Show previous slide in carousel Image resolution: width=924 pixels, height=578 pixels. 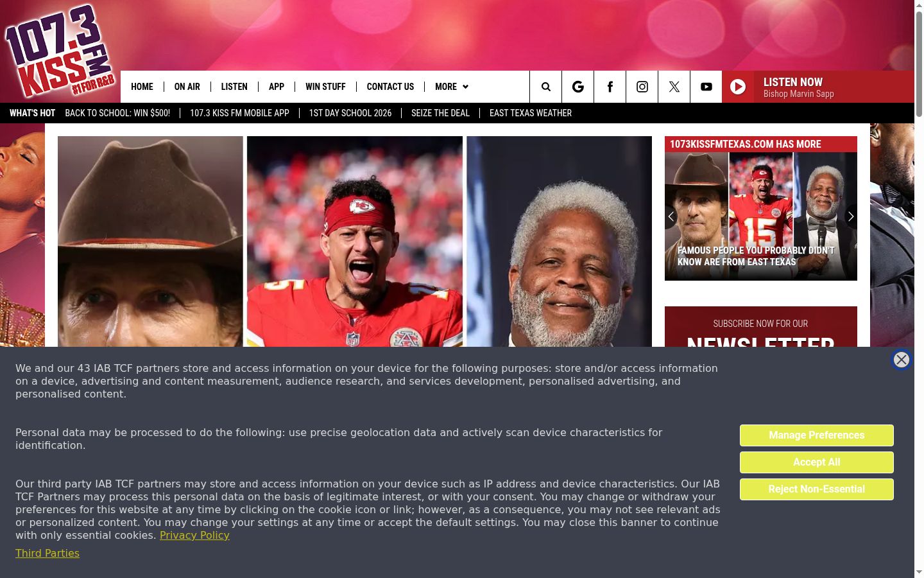pos(671,216)
